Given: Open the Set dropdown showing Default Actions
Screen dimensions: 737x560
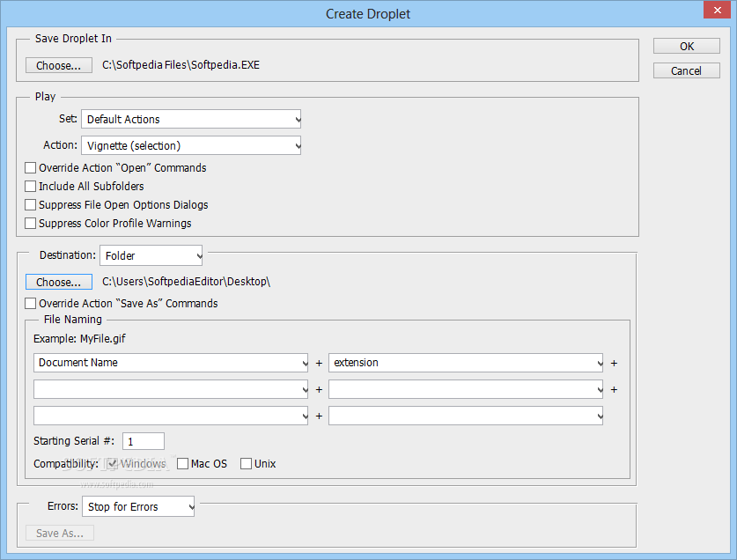Looking at the screenshot, I should (191, 120).
